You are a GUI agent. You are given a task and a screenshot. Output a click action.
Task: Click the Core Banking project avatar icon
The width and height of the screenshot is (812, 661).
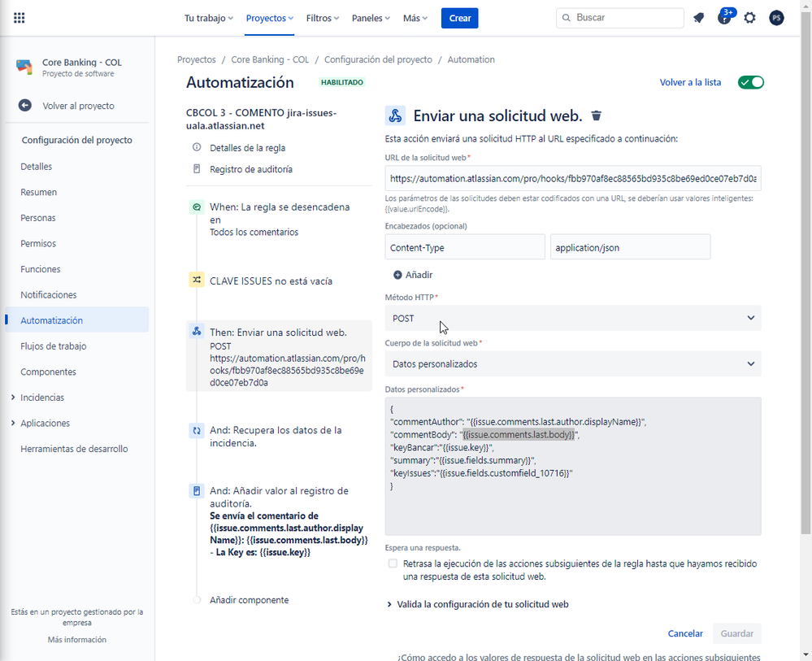coord(24,67)
